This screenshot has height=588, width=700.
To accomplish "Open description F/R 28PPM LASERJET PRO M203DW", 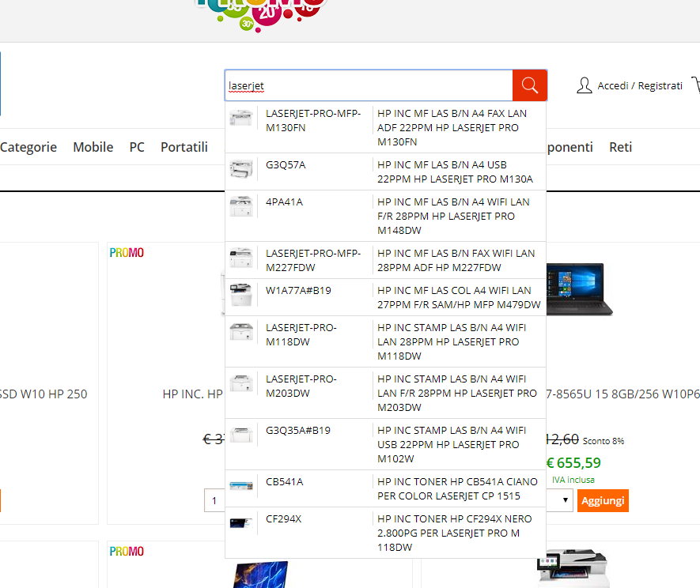I will click(x=457, y=393).
